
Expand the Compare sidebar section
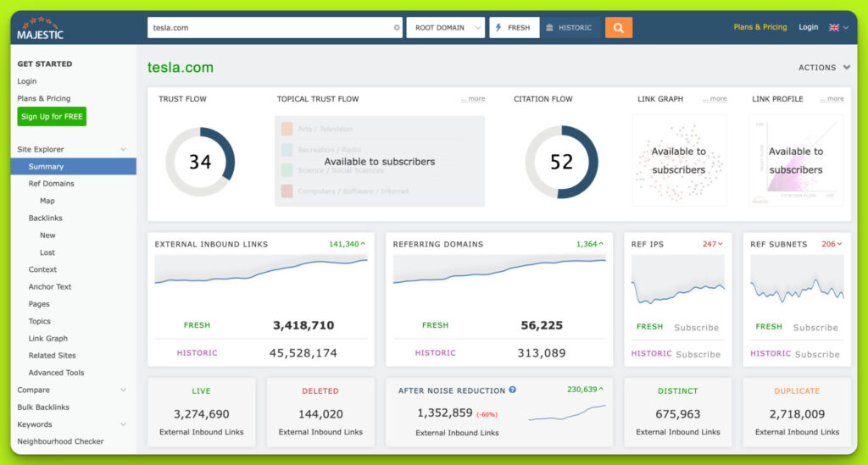(123, 390)
